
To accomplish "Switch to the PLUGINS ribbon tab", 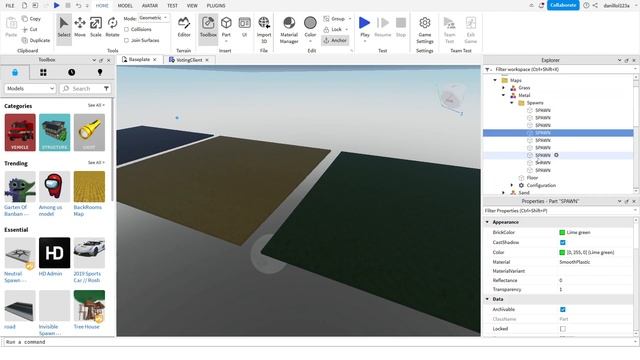I will (216, 6).
